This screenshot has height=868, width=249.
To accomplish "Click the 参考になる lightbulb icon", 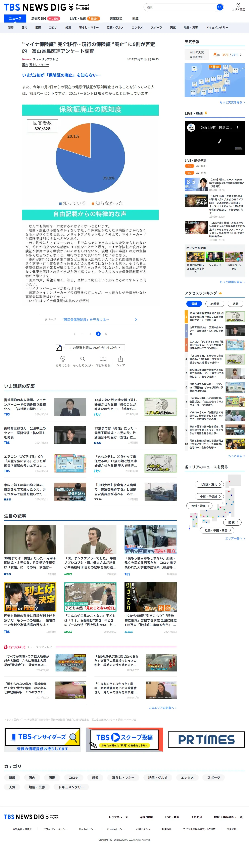I will [x=63, y=359].
